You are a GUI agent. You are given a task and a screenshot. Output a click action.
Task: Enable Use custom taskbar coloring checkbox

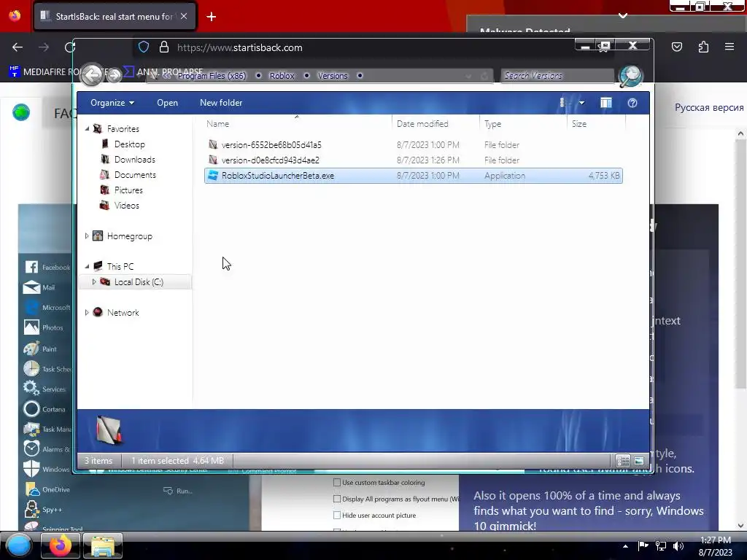[337, 483]
